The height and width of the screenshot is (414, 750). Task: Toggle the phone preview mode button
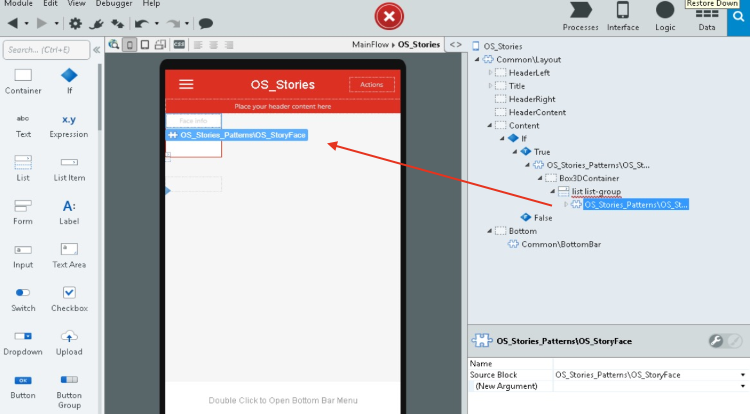(129, 45)
